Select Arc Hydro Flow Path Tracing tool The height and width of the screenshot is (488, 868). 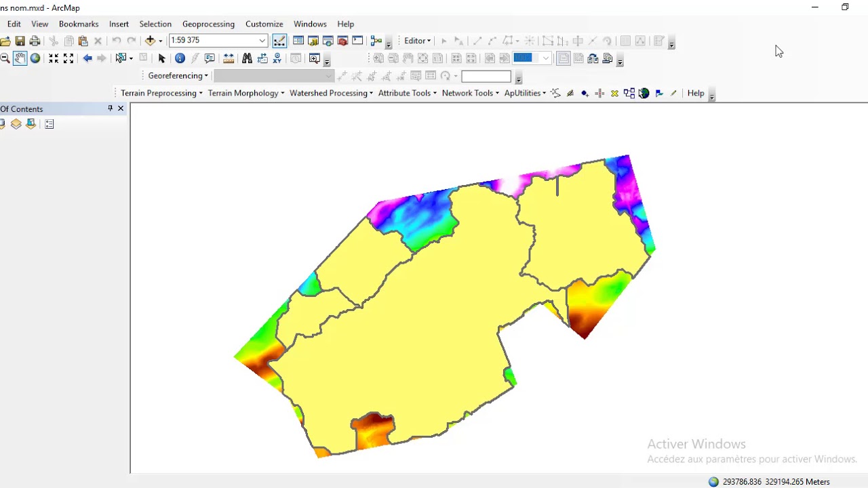pyautogui.click(x=555, y=93)
